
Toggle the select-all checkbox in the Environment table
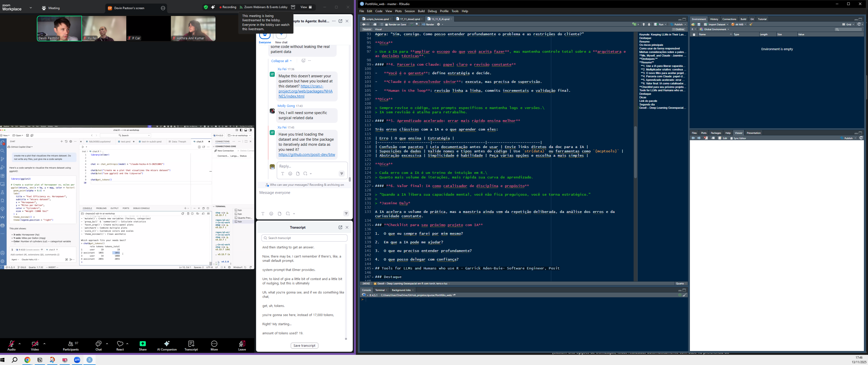(694, 35)
